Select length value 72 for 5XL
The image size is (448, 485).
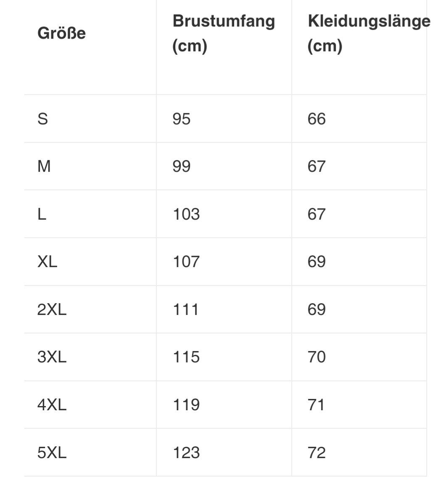click(316, 453)
